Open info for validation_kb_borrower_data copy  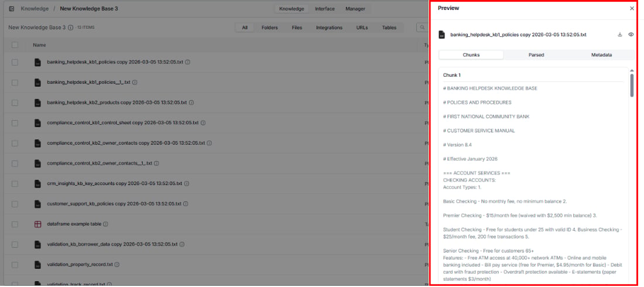(182, 244)
